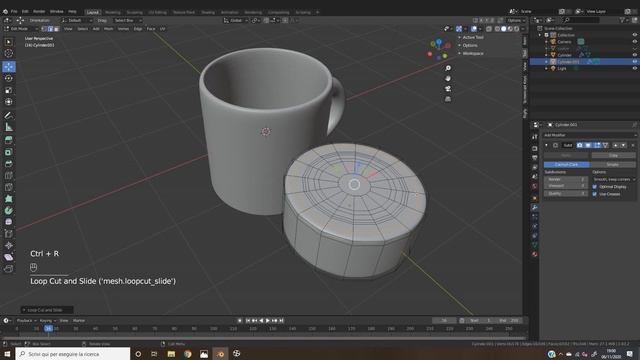Screen dimensions: 640x360
Task: Select the Scale tool
Action: 9,90
